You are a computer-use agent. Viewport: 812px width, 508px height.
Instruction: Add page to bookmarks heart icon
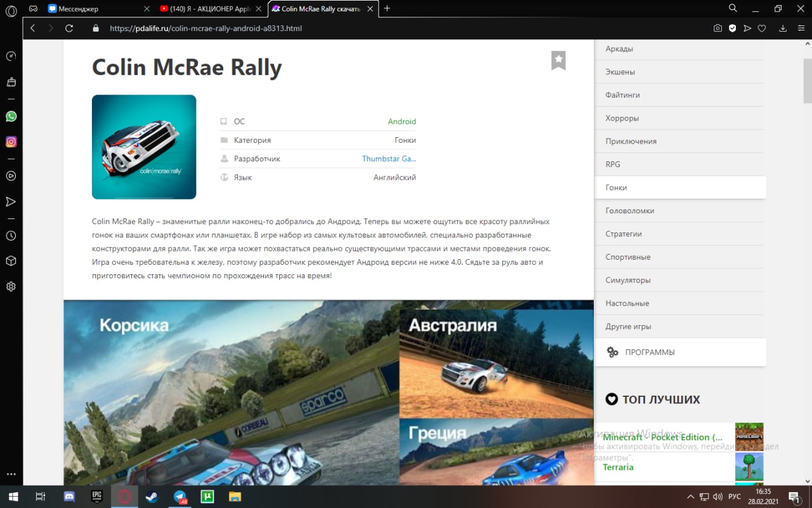click(x=762, y=28)
